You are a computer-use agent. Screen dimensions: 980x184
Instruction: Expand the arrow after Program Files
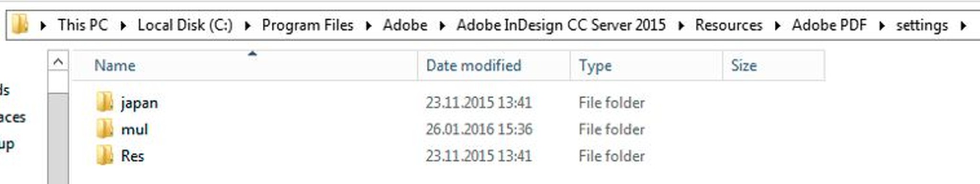pos(368,25)
